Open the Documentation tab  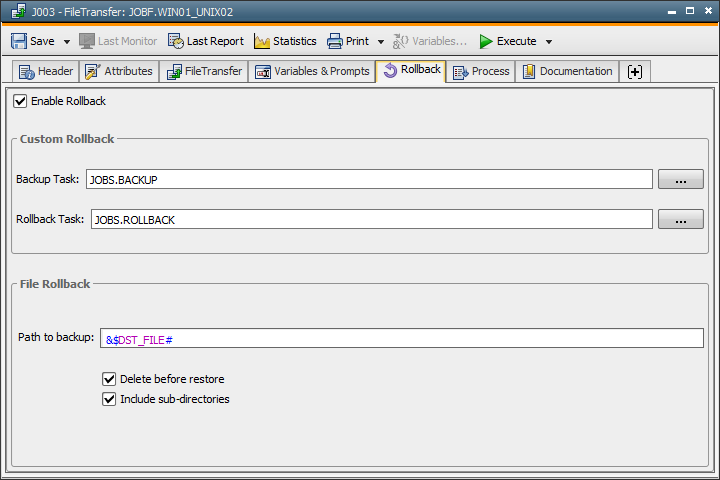coord(568,72)
